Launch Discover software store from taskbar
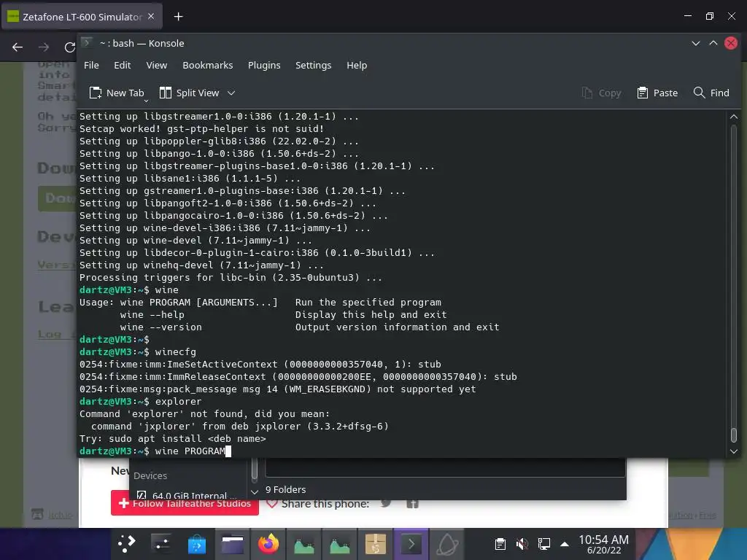The image size is (747, 560). click(x=197, y=544)
